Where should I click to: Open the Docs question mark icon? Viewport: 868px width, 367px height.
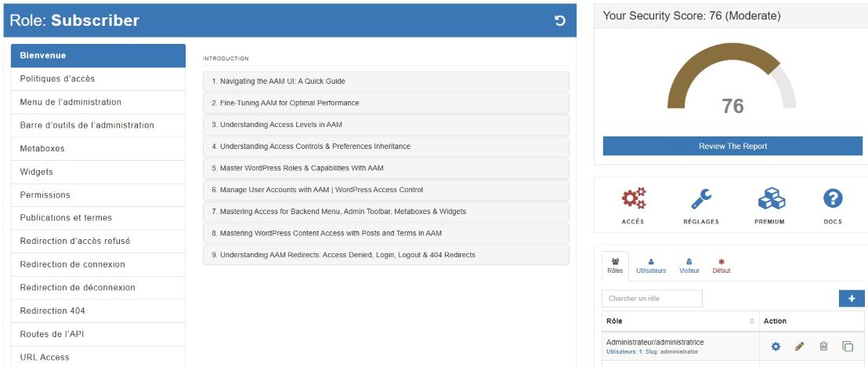833,199
